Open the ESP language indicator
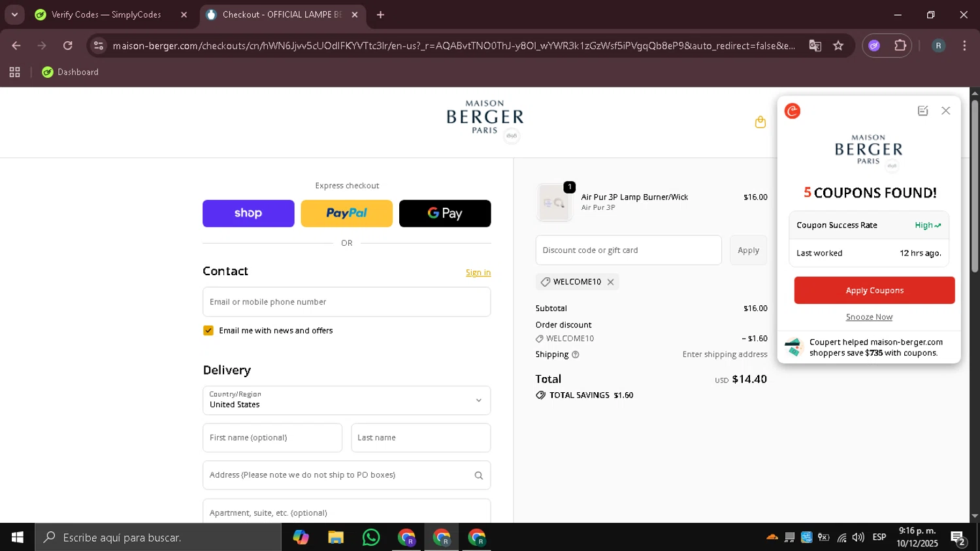Viewport: 980px width, 551px height. [879, 537]
